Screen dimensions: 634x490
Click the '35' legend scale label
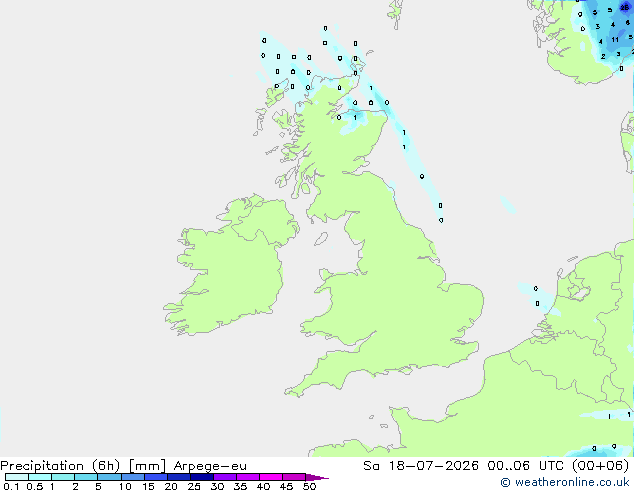pyautogui.click(x=240, y=486)
